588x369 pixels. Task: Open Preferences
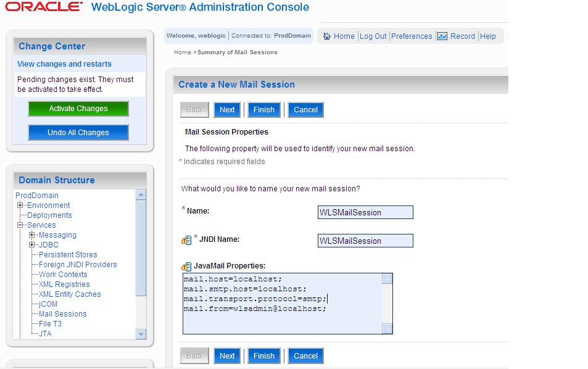pos(412,36)
